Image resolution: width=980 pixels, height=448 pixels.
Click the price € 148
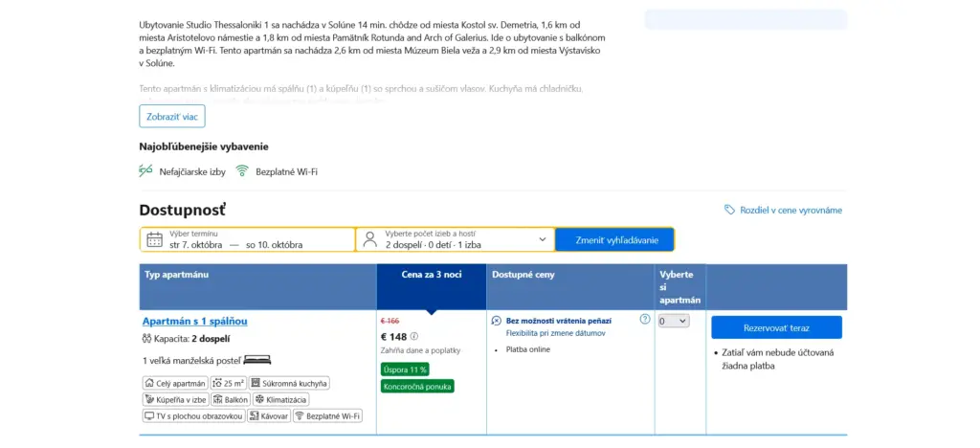click(393, 337)
